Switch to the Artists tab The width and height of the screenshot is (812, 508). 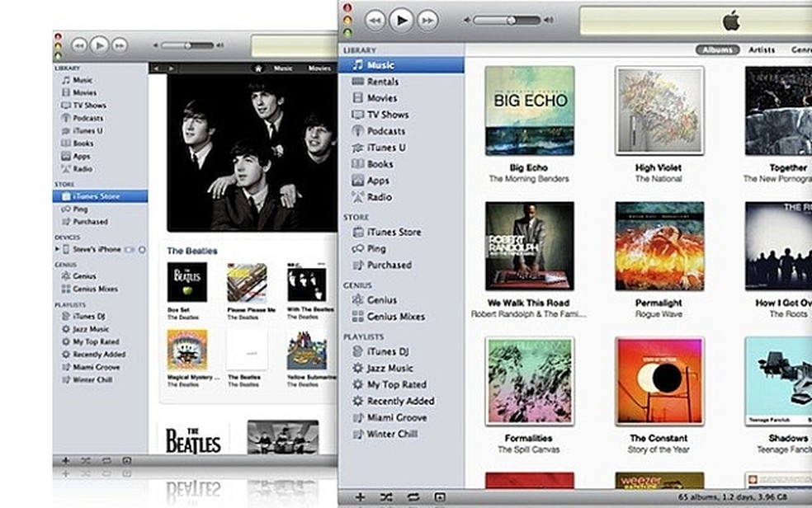point(761,49)
